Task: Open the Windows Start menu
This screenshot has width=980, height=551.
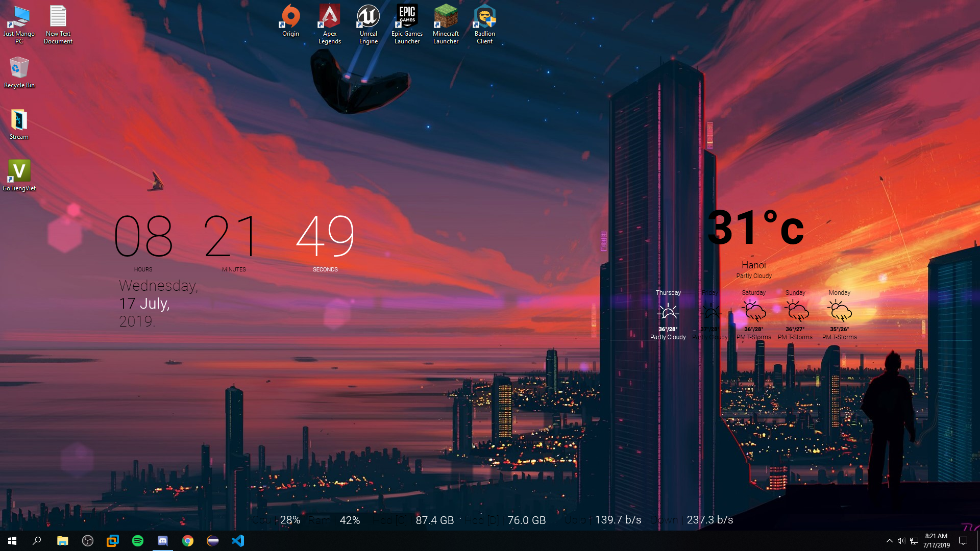Action: [12, 541]
